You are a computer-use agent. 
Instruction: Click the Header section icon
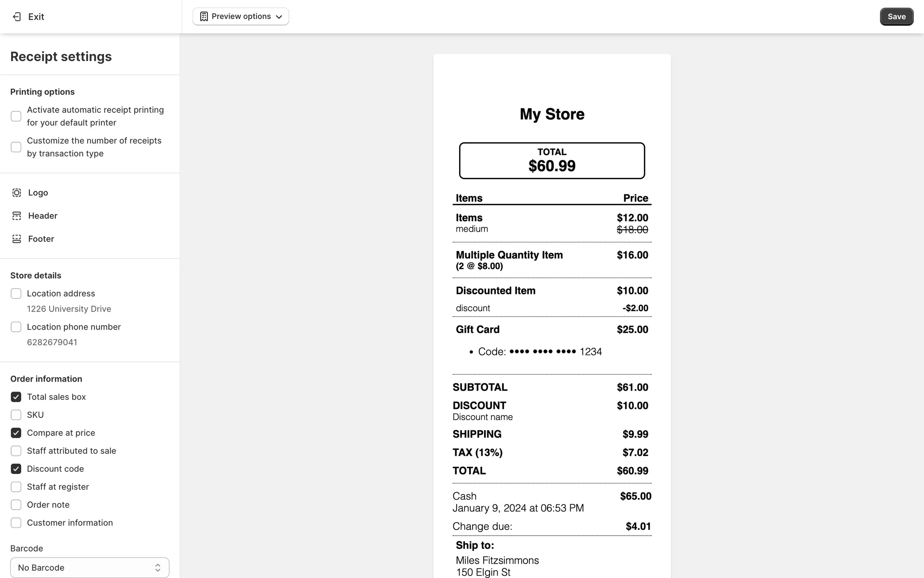click(x=16, y=216)
